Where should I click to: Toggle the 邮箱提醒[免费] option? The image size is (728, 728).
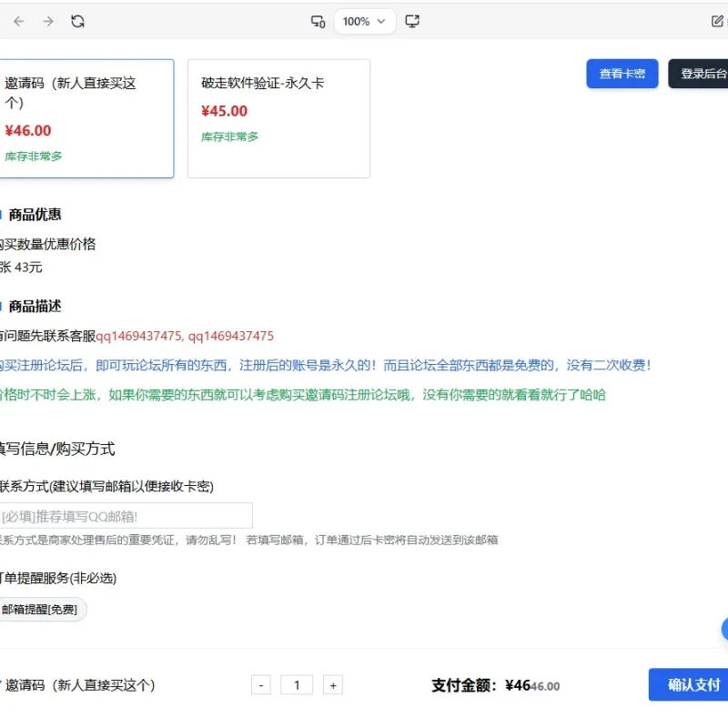(x=42, y=609)
